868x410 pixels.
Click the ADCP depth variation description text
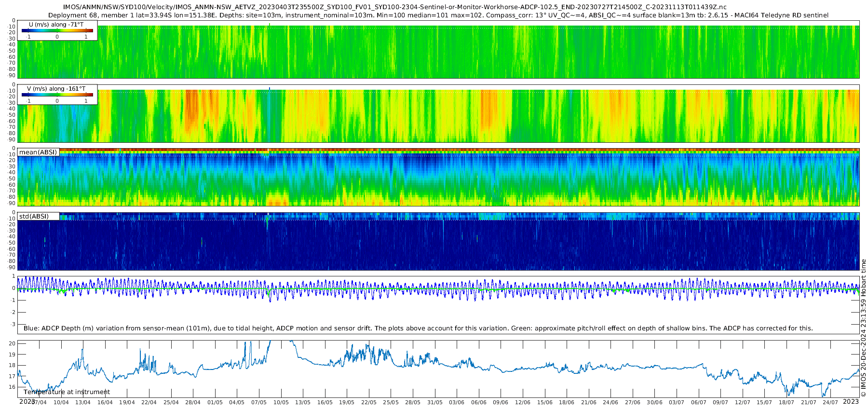pos(418,328)
